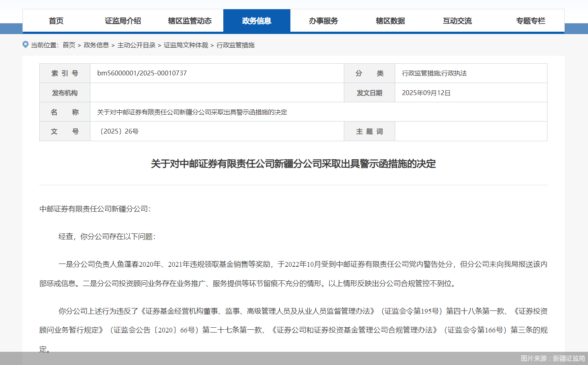588x365 pixels.
Task: Click the index number bm56000001/2025-00010737
Action: click(142, 73)
